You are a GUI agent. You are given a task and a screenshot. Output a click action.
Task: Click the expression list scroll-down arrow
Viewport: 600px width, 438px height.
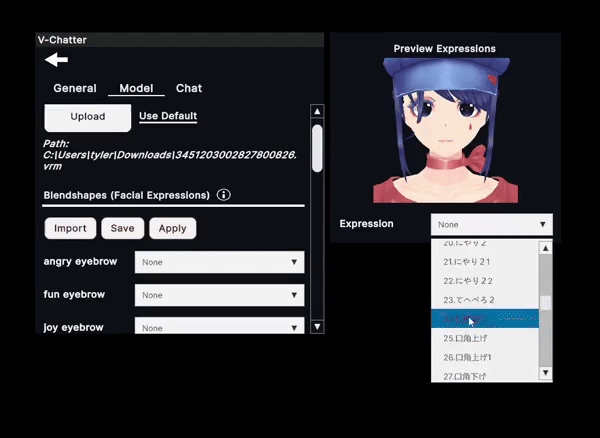(x=545, y=373)
